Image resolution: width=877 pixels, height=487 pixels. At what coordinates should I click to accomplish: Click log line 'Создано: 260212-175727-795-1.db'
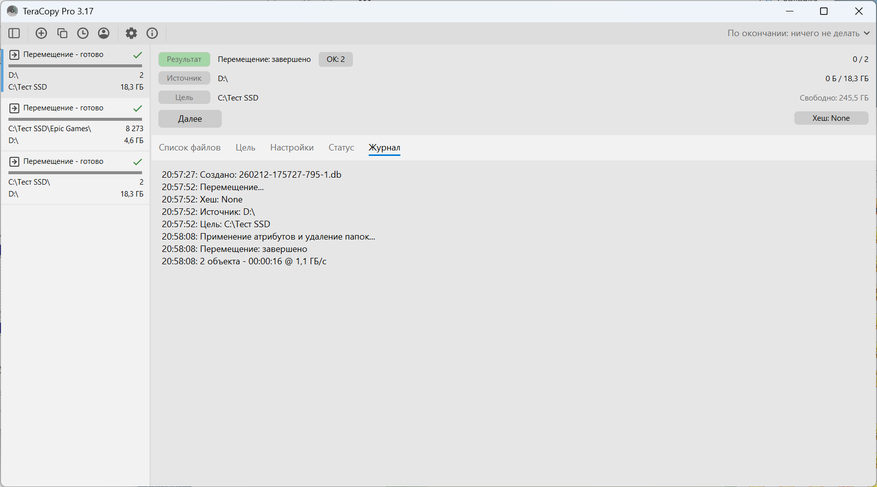click(x=251, y=174)
